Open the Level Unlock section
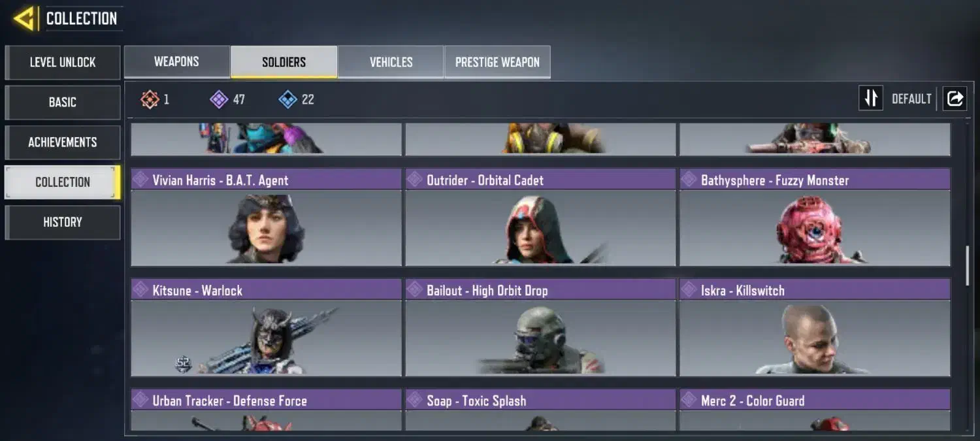980x441 pixels. [x=63, y=63]
